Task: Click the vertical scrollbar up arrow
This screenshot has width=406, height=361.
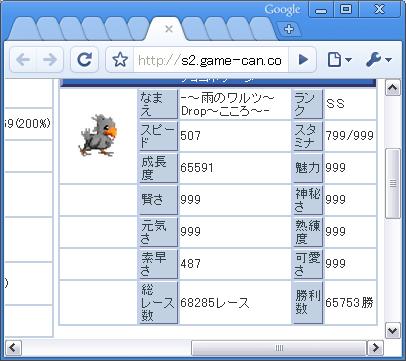Action: click(392, 88)
